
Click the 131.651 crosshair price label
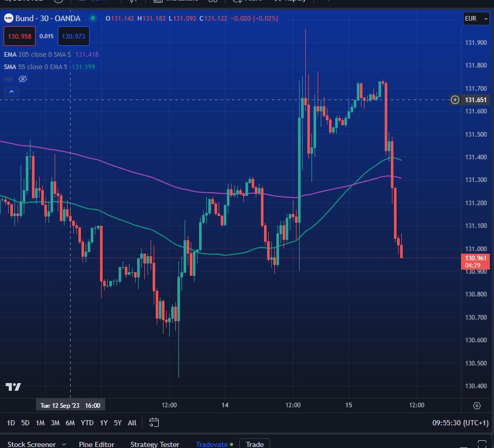click(x=476, y=100)
